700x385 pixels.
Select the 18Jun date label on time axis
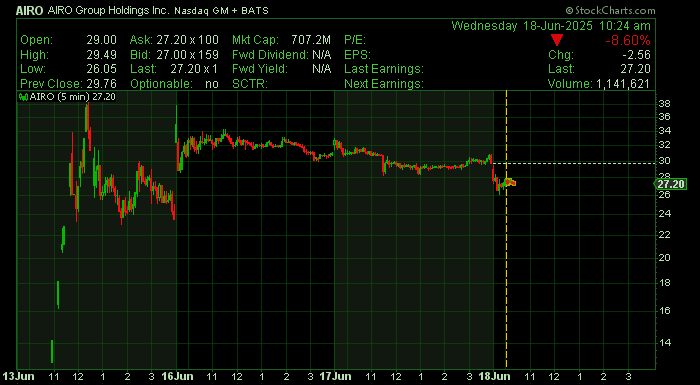point(493,376)
